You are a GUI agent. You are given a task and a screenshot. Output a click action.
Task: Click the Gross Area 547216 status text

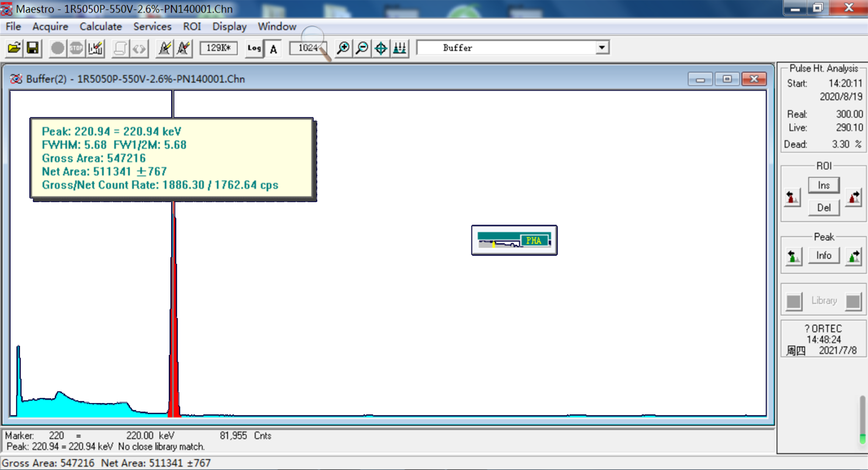tap(48, 463)
